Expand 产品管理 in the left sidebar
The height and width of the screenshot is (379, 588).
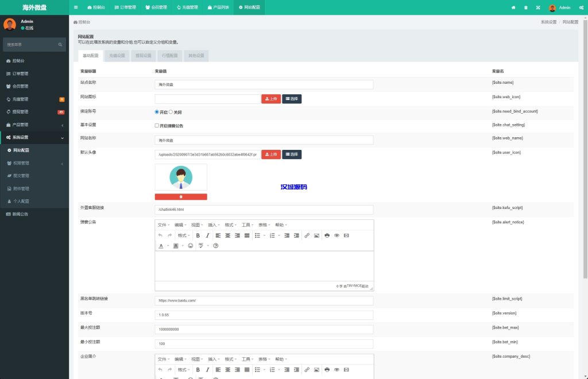[x=34, y=125]
